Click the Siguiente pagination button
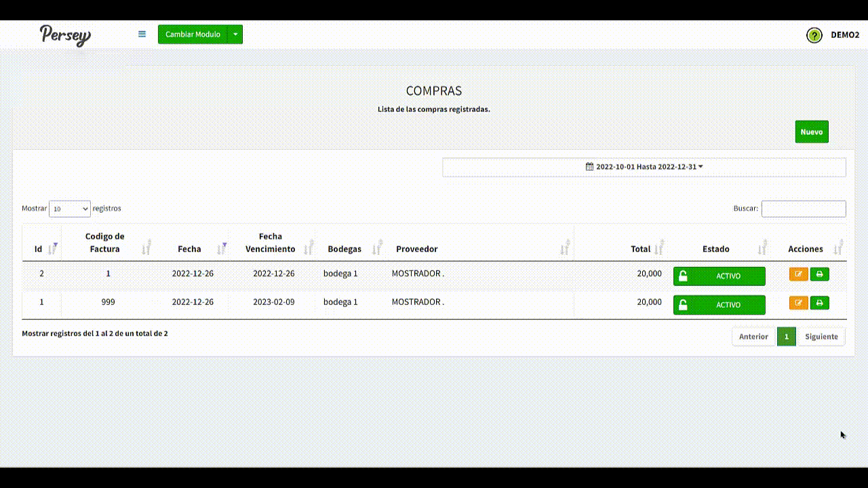The width and height of the screenshot is (868, 488). pos(821,337)
